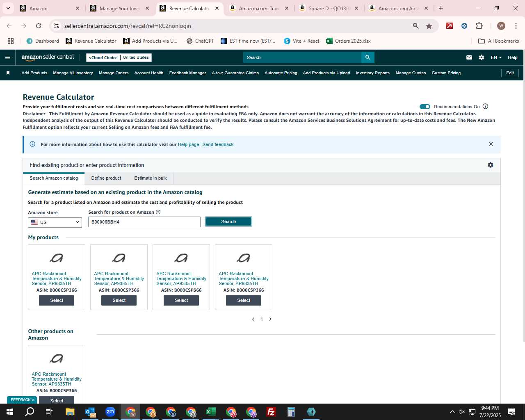This screenshot has height=420, width=525.
Task: Click Help in the top header
Action: tap(513, 57)
